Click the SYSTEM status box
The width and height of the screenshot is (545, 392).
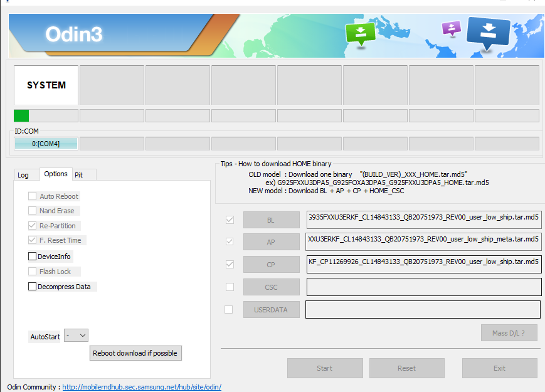click(x=46, y=85)
